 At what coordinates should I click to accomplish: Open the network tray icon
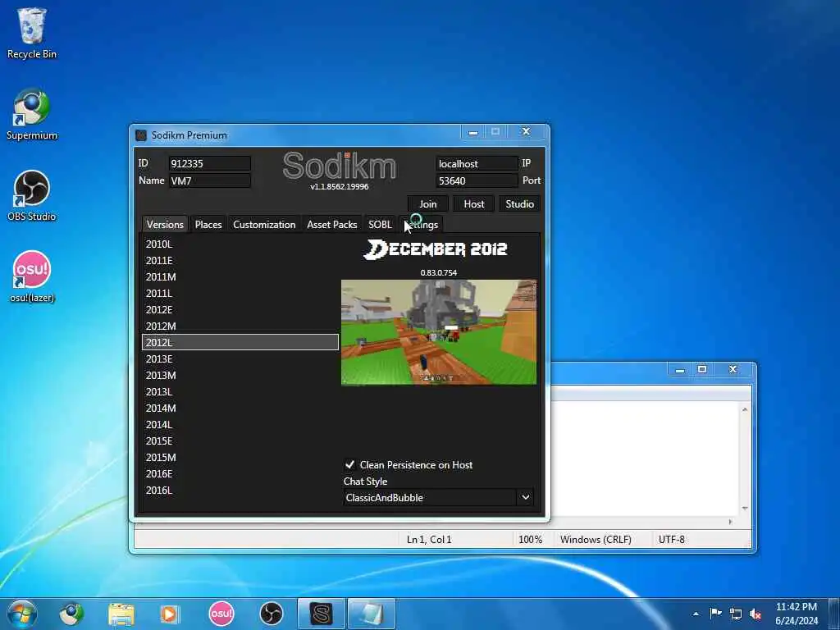pyautogui.click(x=736, y=614)
